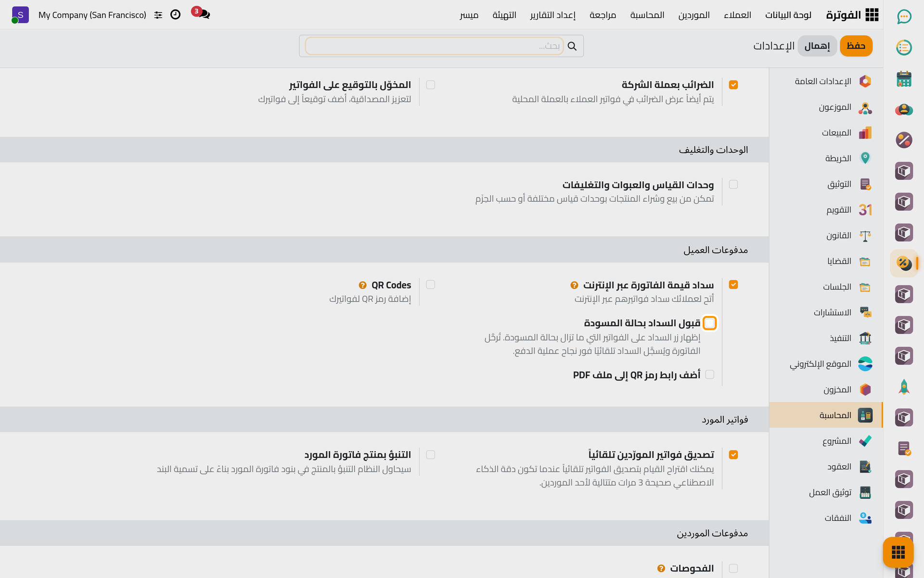Click the user avatar S
This screenshot has width=924, height=578.
(20, 15)
